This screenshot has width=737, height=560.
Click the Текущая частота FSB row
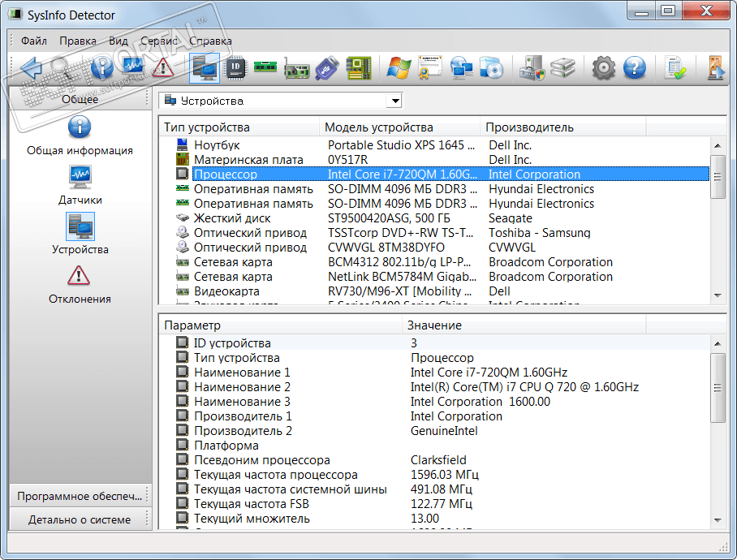point(435,504)
